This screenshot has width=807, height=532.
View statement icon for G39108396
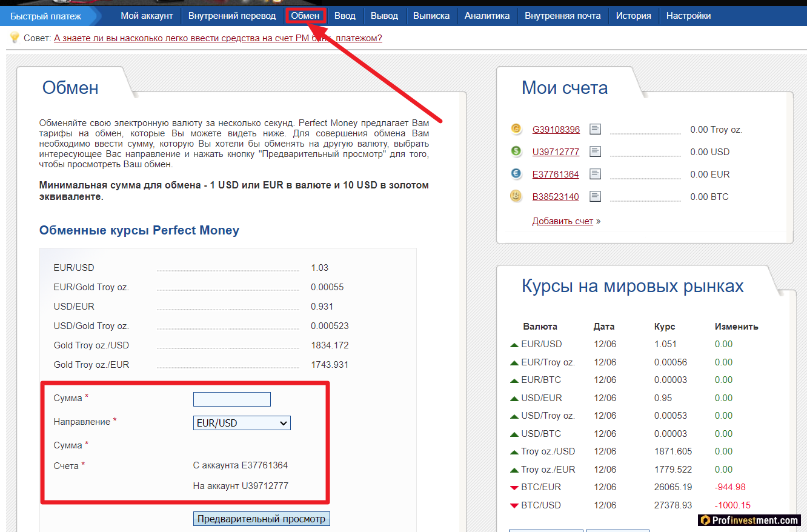(x=596, y=129)
